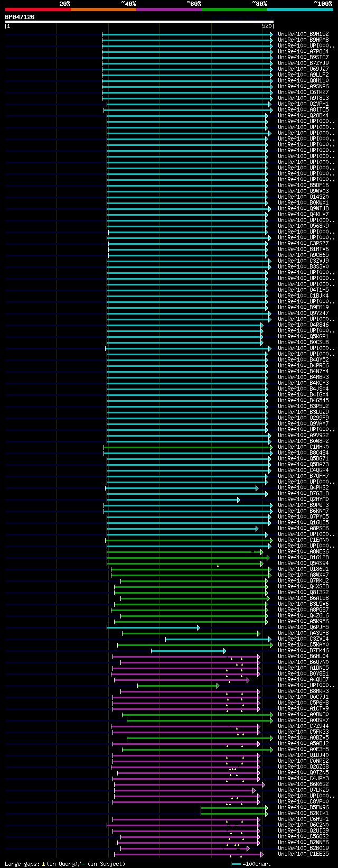
Task: Select the UniRef100_Q2GZG8 label
Action: 303,767
